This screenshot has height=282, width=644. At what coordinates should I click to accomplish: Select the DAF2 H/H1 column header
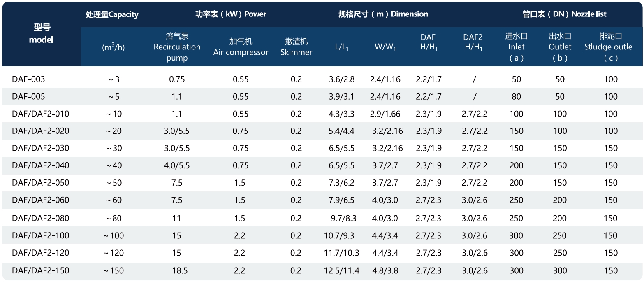pos(473,42)
